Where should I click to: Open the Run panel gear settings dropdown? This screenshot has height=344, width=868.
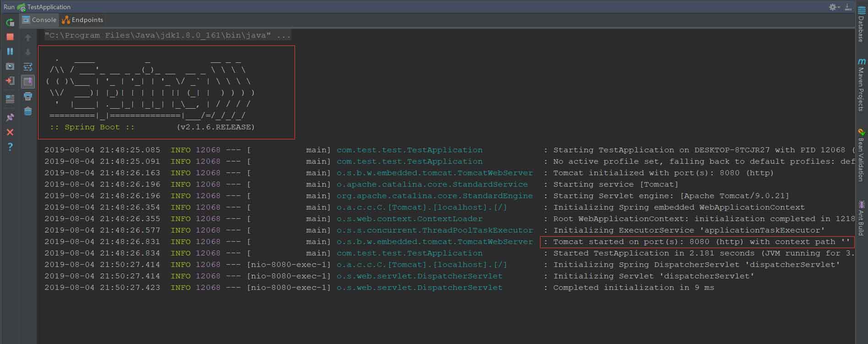pyautogui.click(x=834, y=7)
